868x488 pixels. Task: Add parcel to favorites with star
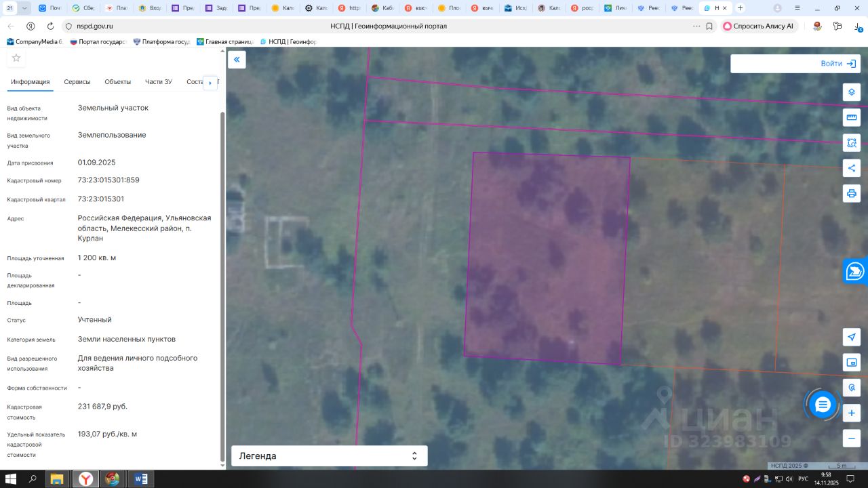pos(16,58)
